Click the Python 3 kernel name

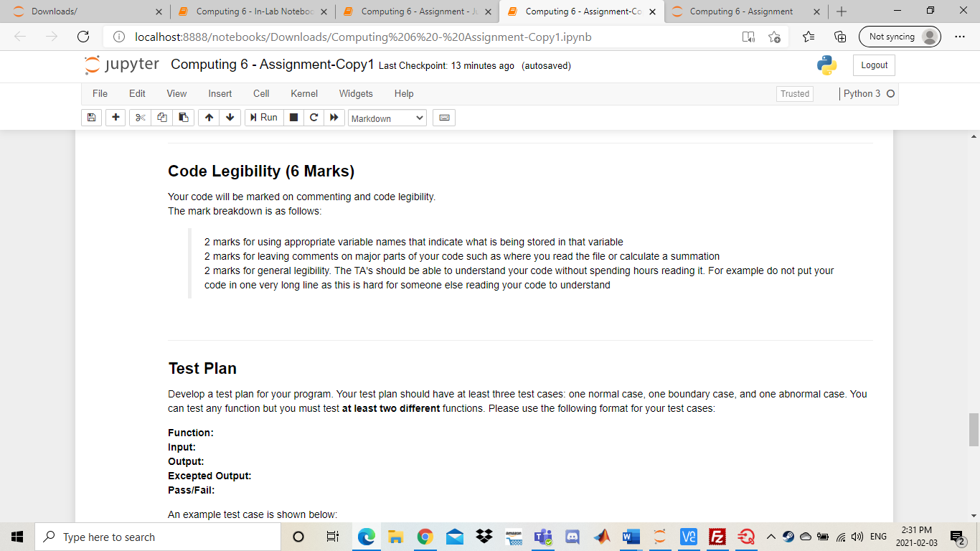pyautogui.click(x=862, y=94)
